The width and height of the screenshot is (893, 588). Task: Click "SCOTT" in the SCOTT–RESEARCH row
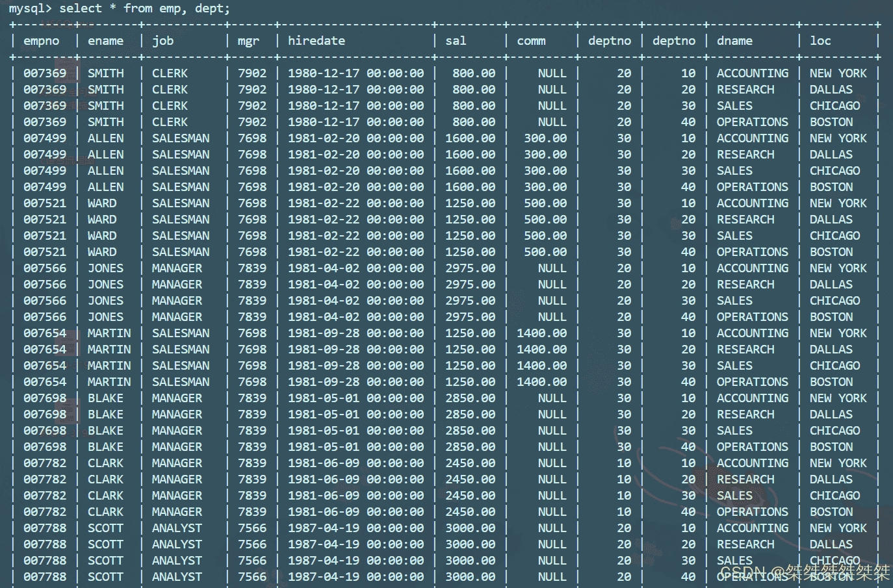pyautogui.click(x=105, y=544)
